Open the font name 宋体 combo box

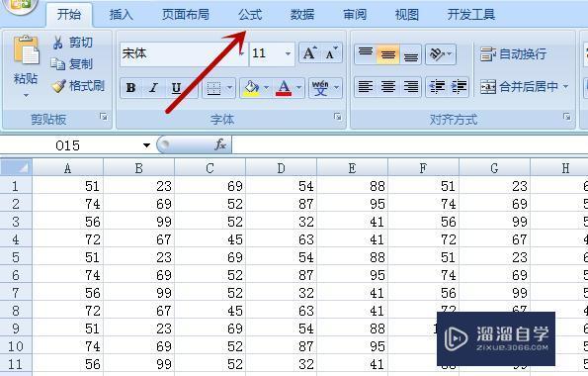click(184, 53)
